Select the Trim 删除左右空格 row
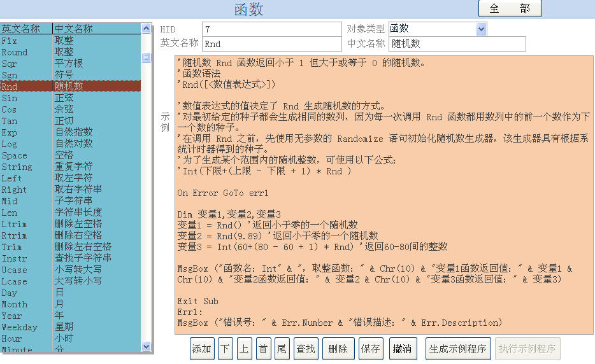 [70, 246]
